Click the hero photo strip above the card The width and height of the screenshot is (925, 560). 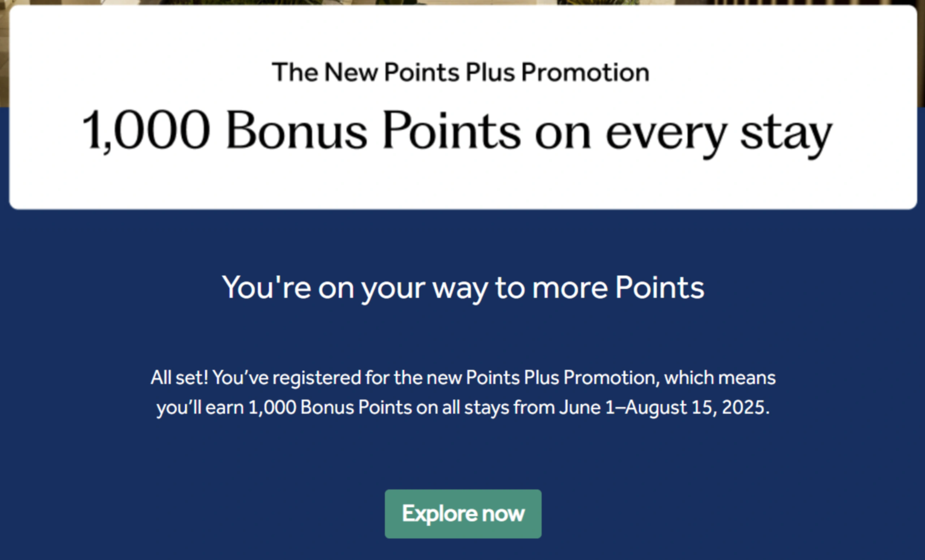coord(462,2)
